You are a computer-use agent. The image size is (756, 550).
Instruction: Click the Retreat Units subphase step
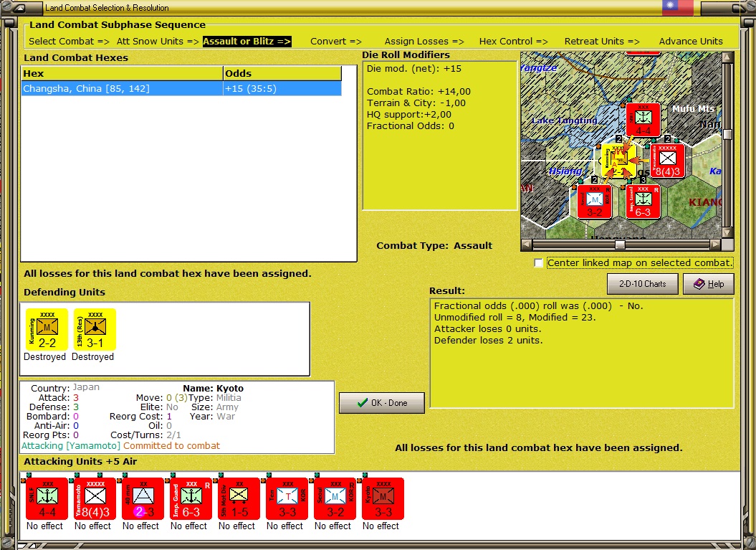pyautogui.click(x=602, y=42)
